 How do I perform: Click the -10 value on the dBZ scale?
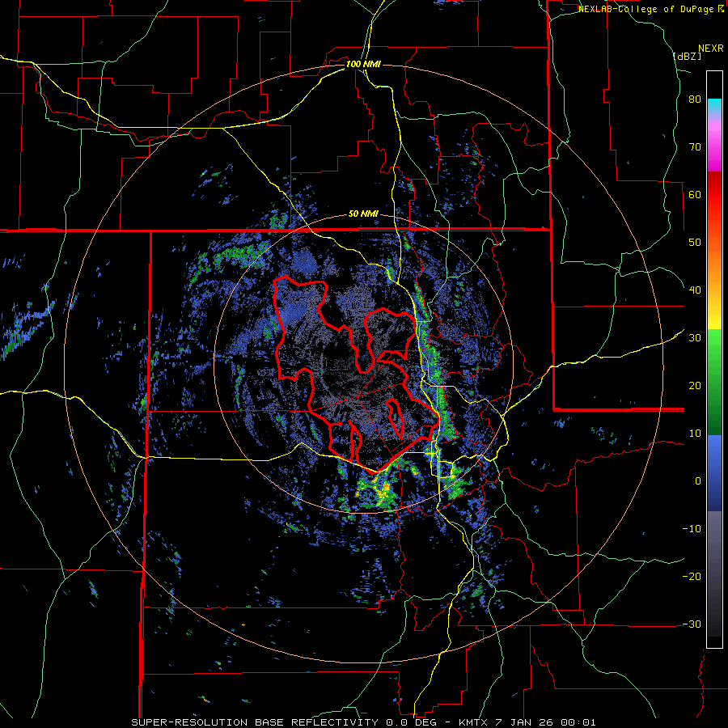point(692,529)
